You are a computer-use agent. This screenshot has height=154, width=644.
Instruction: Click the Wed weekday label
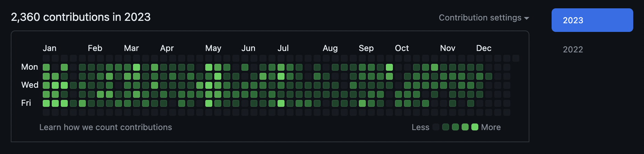pos(30,85)
